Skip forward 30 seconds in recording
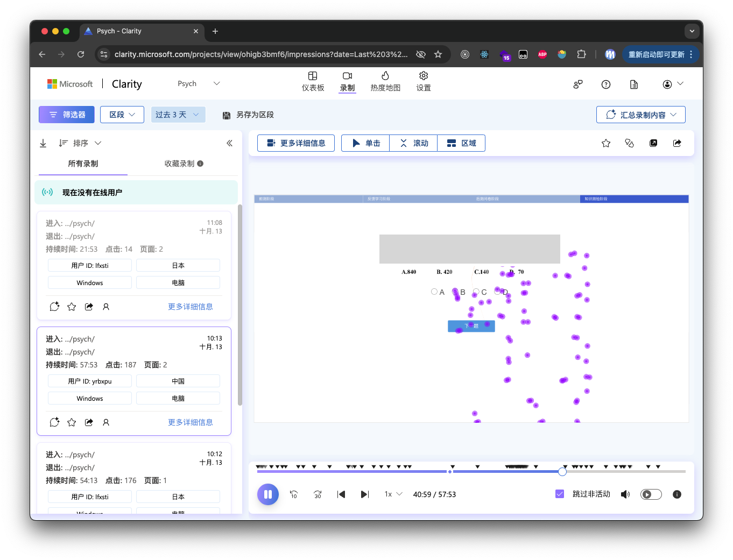Screen dimensions: 733x560 click(318, 494)
